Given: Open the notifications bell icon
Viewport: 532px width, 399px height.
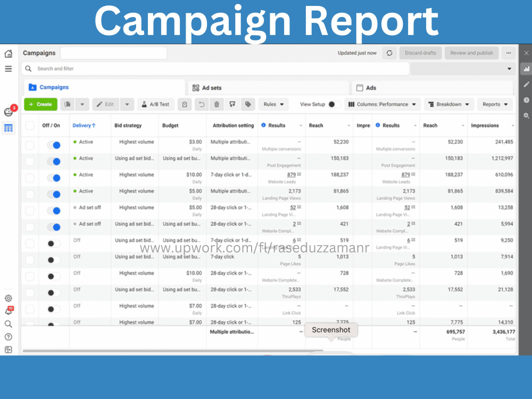Looking at the screenshot, I should pyautogui.click(x=9, y=311).
